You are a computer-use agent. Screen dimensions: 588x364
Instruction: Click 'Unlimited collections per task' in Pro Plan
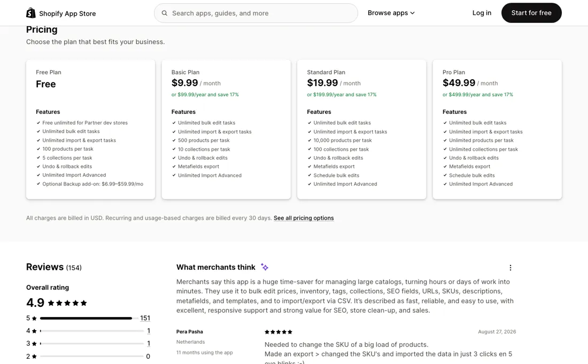483,149
